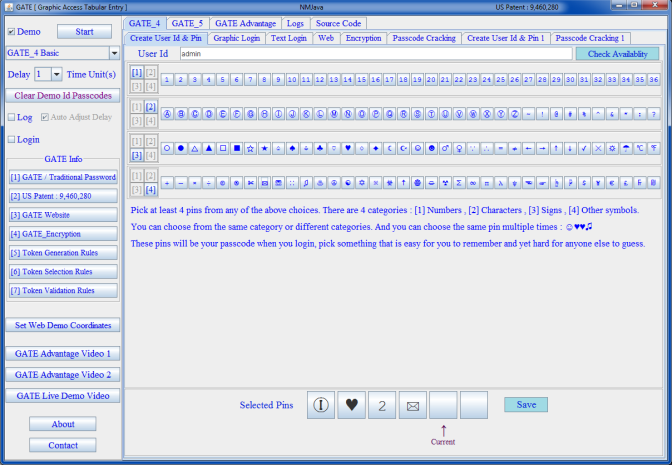The height and width of the screenshot is (465, 672).
Task: Click Set Web Demo Coordinates
Action: [x=63, y=325]
